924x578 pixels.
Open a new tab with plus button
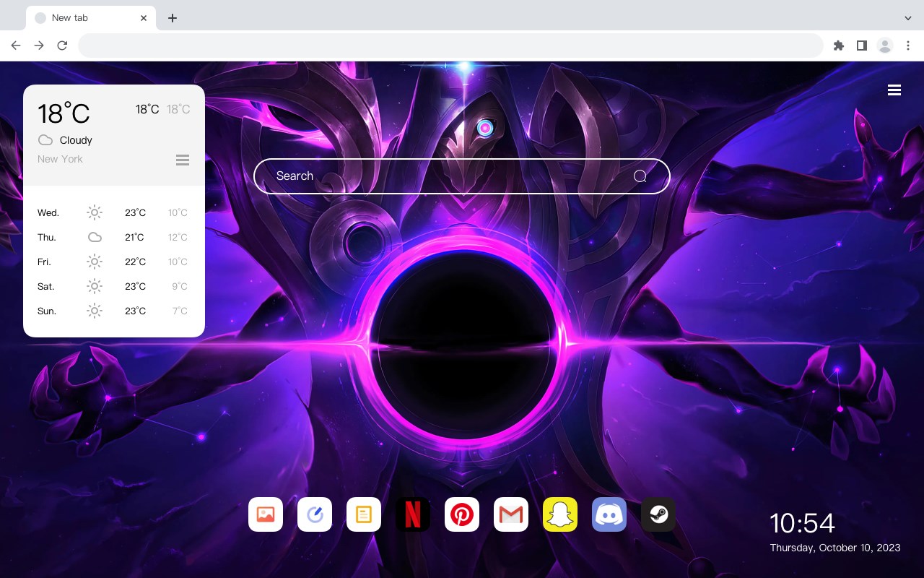point(172,18)
